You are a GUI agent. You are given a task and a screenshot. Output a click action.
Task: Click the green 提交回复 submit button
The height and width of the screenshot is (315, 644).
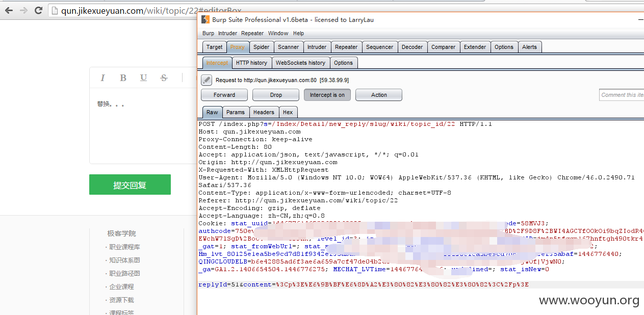pyautogui.click(x=130, y=185)
